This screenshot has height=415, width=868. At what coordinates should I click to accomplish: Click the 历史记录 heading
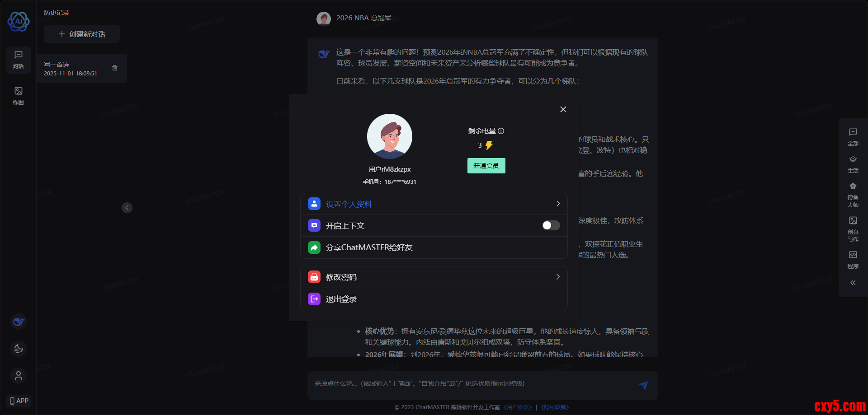57,13
